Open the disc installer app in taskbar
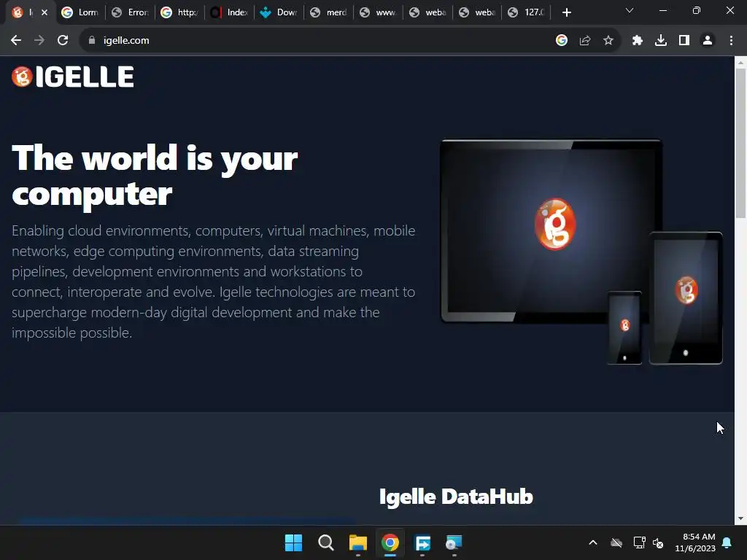This screenshot has height=560, width=747. coord(454,542)
